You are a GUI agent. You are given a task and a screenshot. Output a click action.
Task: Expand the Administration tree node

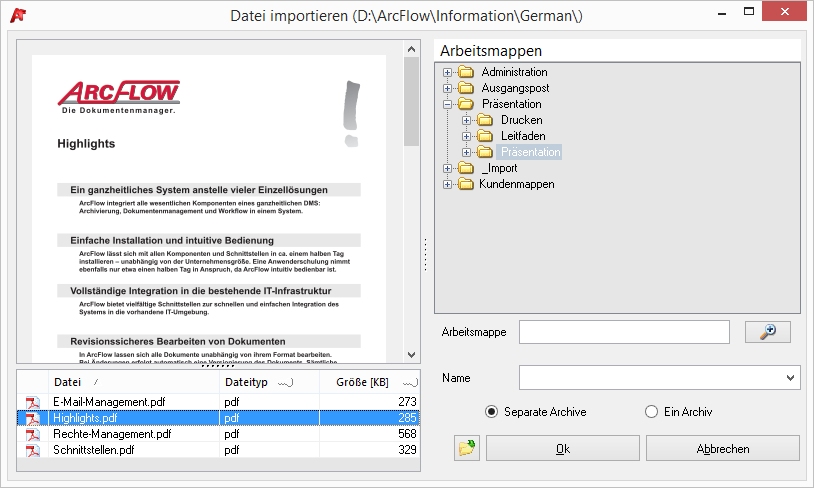pyautogui.click(x=447, y=72)
